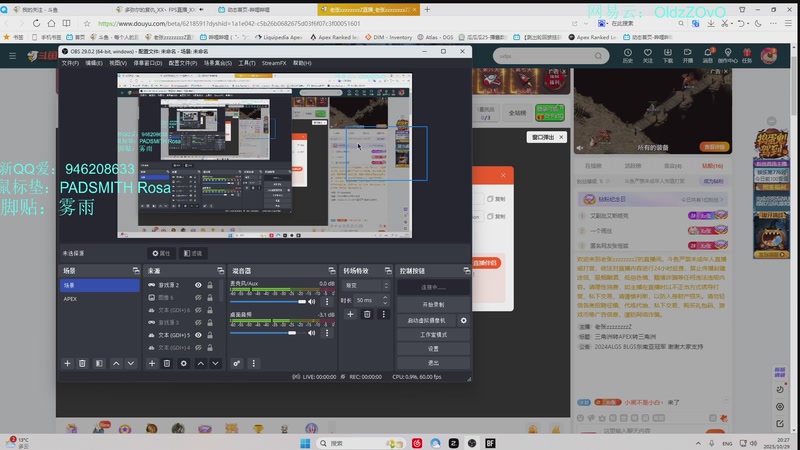Open 消息 bell icon in Douyu header
Screen dimensions: 800x450
[708, 56]
